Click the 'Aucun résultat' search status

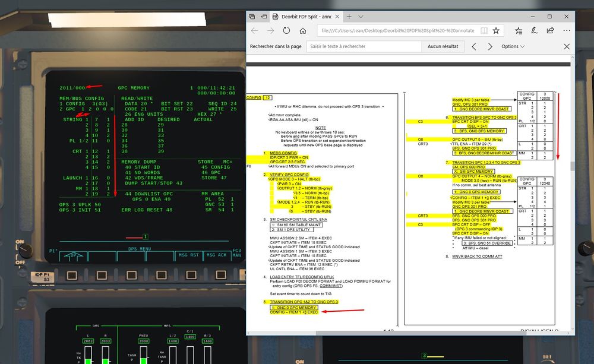coord(443,46)
